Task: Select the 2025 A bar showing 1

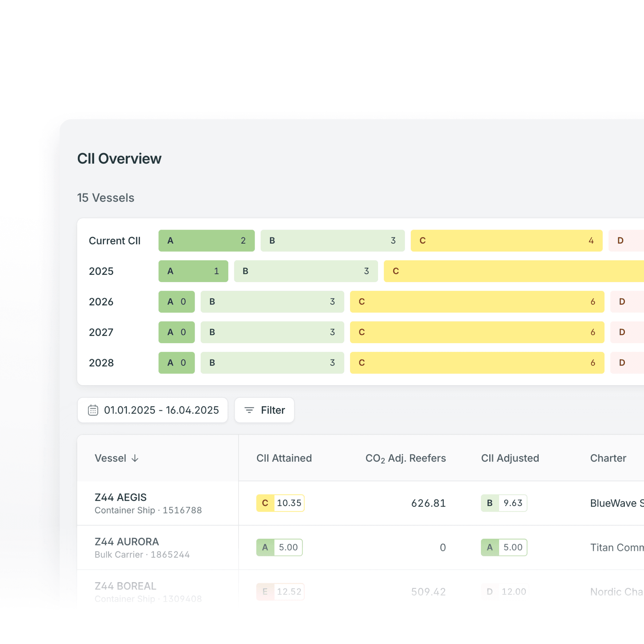Action: 193,271
